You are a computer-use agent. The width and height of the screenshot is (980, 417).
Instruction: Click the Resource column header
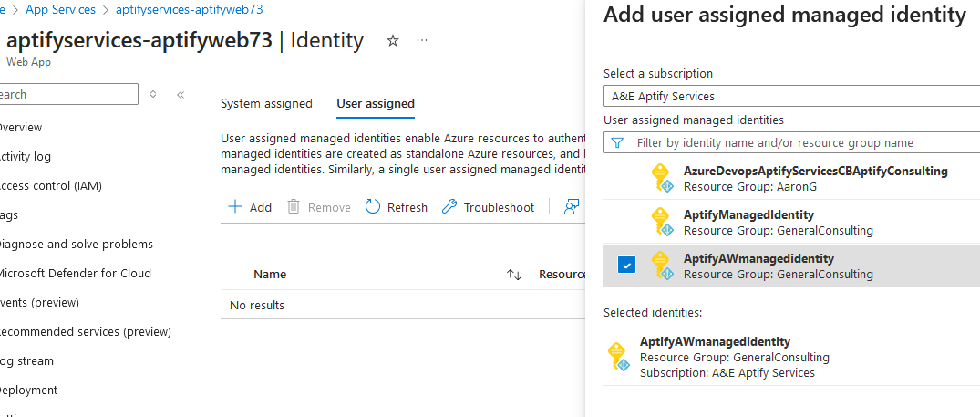click(x=562, y=274)
